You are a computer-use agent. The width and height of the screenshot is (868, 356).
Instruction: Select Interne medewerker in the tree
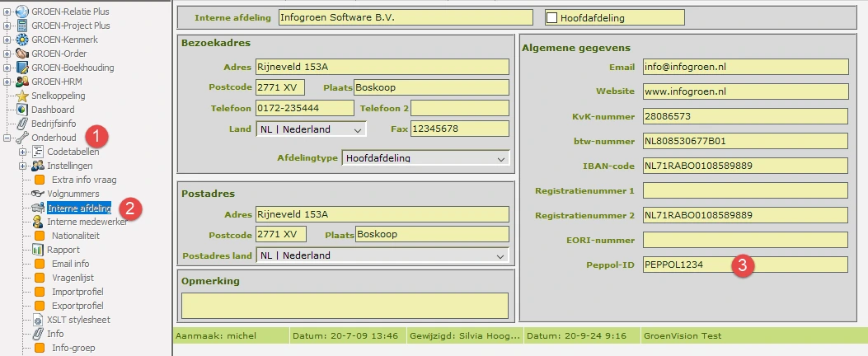pos(87,222)
